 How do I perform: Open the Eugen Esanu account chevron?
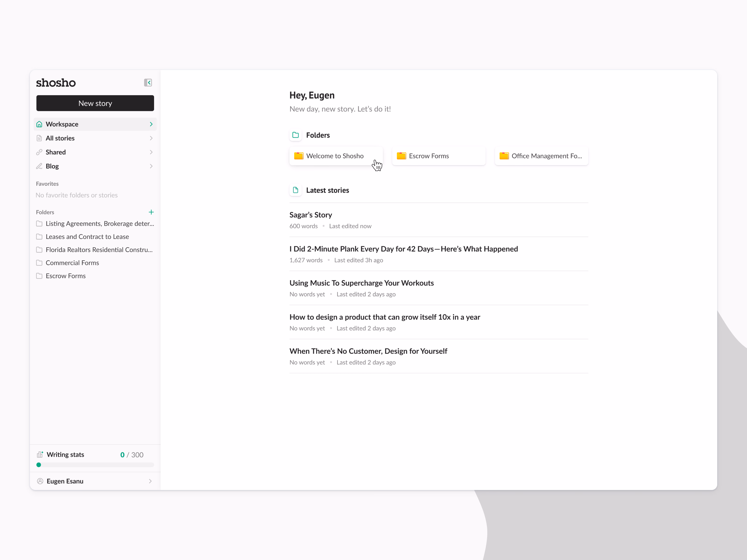tap(150, 481)
